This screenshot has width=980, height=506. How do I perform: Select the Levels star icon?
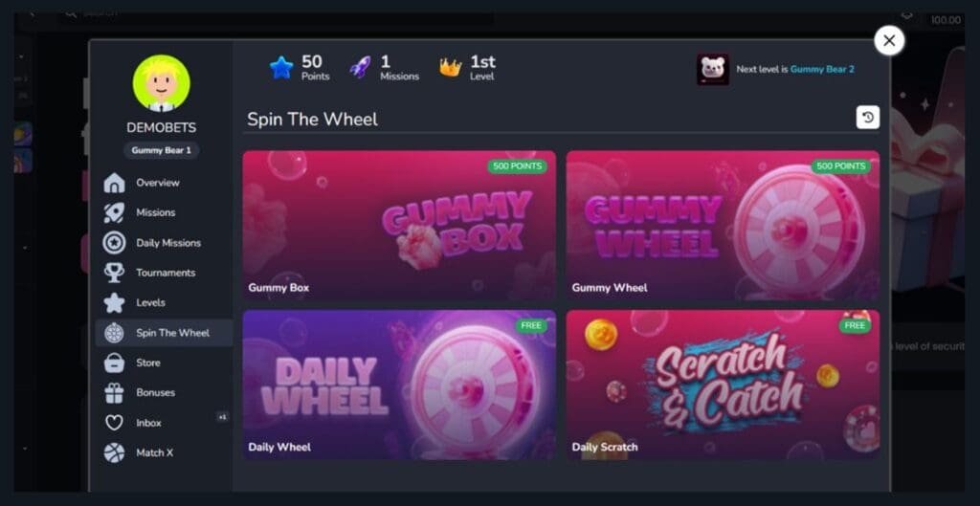pos(115,302)
